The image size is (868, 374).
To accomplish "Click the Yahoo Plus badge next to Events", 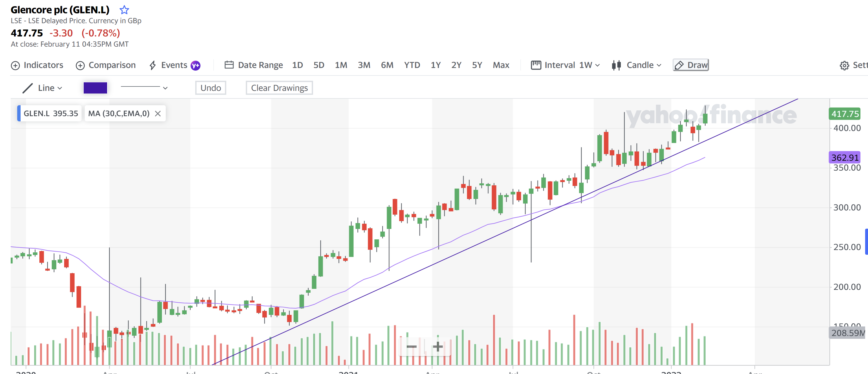I will click(x=195, y=65).
